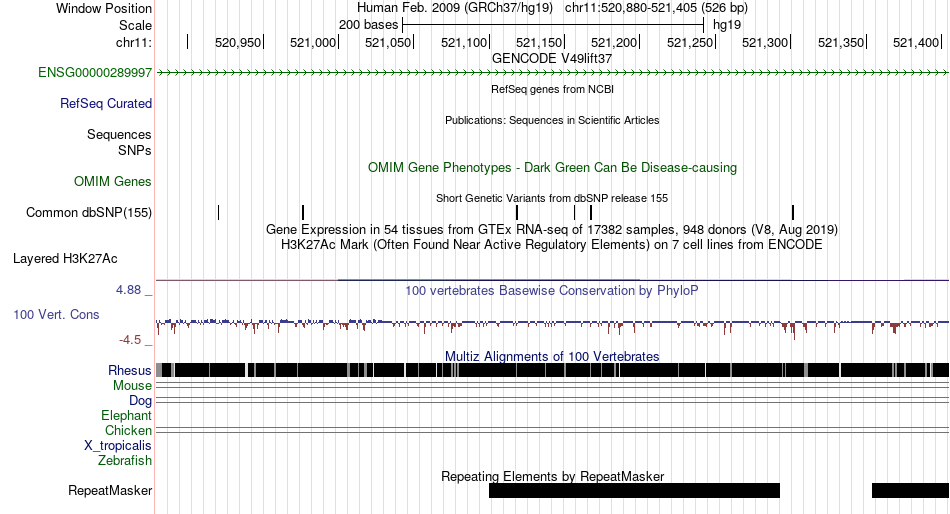Screen dimensions: 950x514
Task: Select the Rhesus alignment row label
Action: (130, 370)
